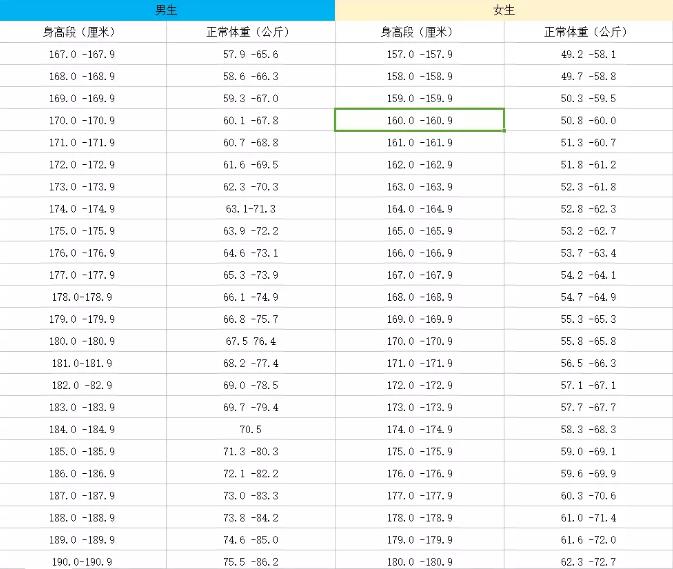Click the cell 66.1 -74.9

coord(251,297)
